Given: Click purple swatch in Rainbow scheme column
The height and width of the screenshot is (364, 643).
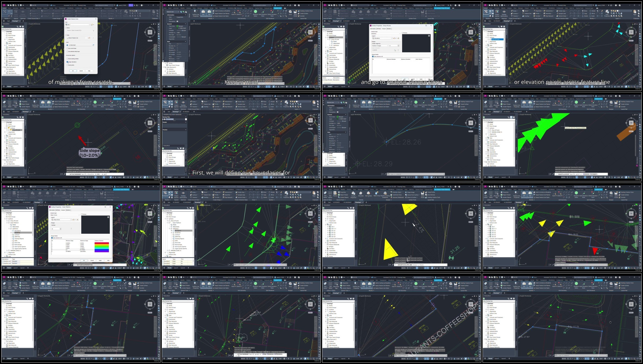Looking at the screenshot, I should click(x=102, y=252).
